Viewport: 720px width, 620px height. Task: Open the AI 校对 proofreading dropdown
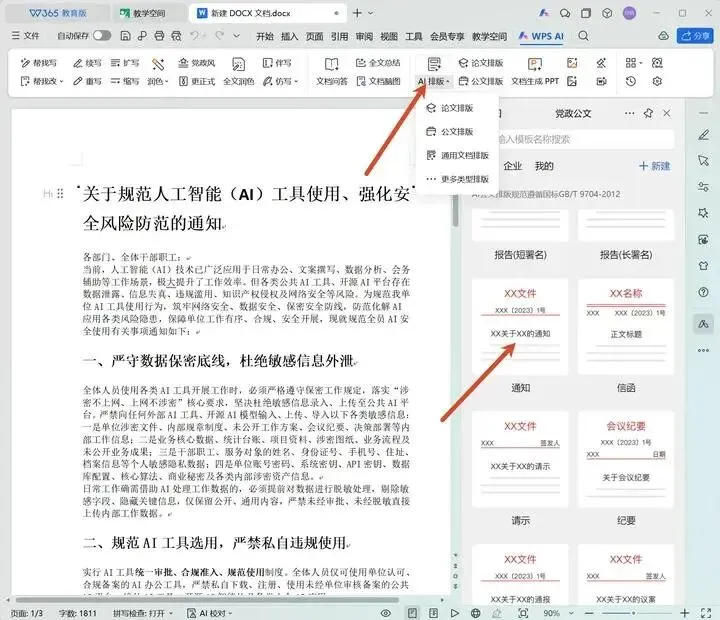[210, 613]
